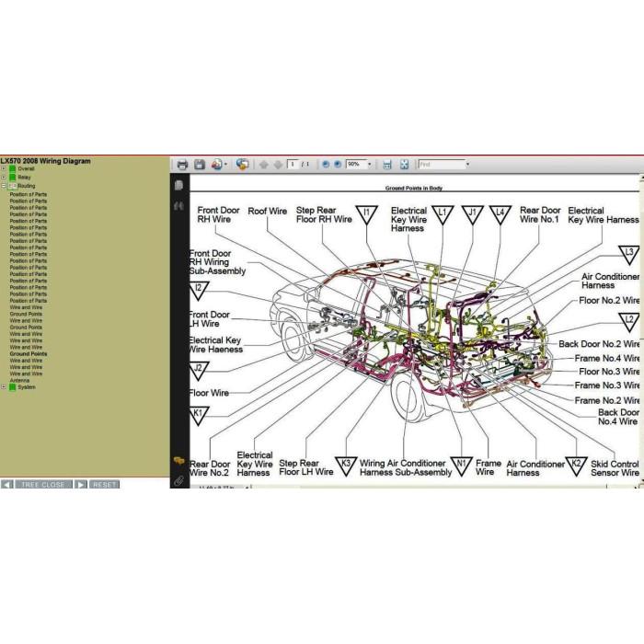Open the Find box dropdown arrow

click(x=467, y=165)
